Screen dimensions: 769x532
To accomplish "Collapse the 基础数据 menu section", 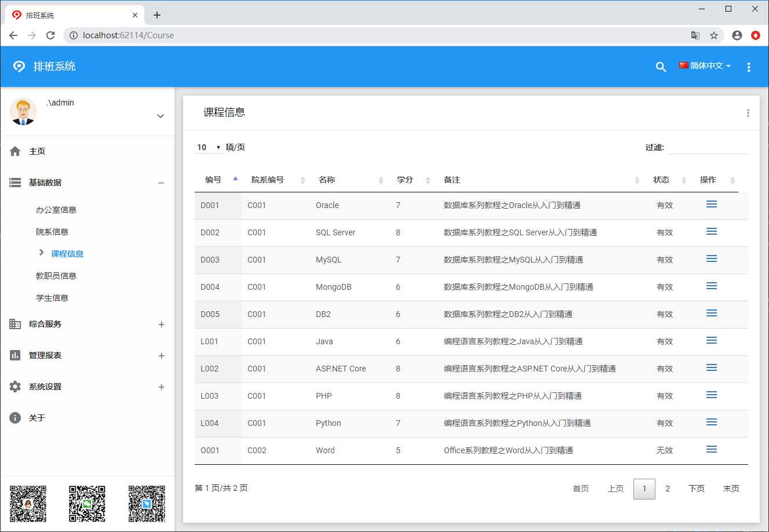I will click(x=161, y=183).
